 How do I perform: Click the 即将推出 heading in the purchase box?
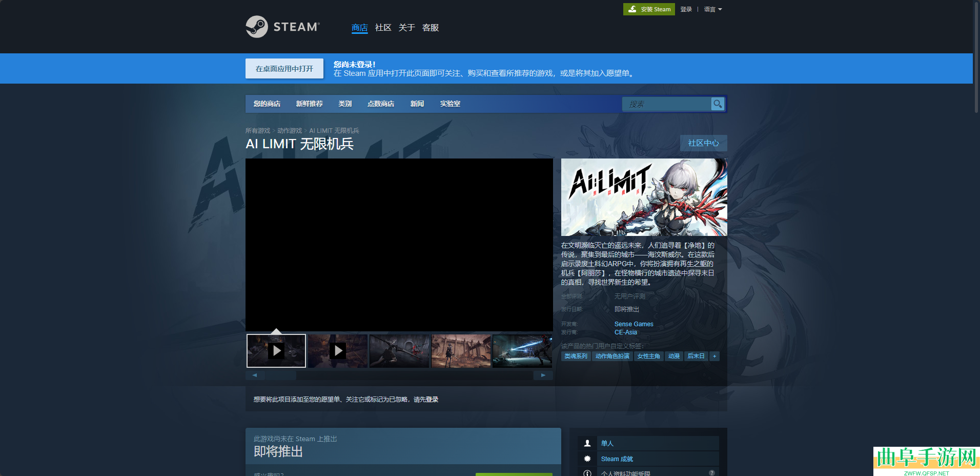pos(278,451)
